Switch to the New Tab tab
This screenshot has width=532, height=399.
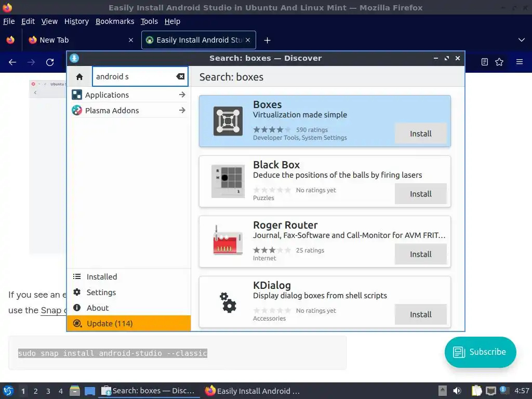tap(79, 40)
